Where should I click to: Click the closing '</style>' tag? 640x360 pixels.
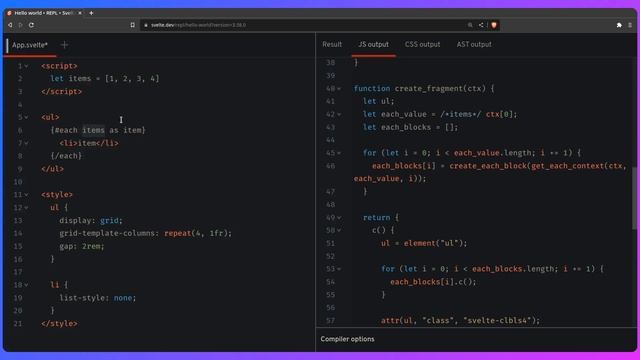tap(59, 324)
